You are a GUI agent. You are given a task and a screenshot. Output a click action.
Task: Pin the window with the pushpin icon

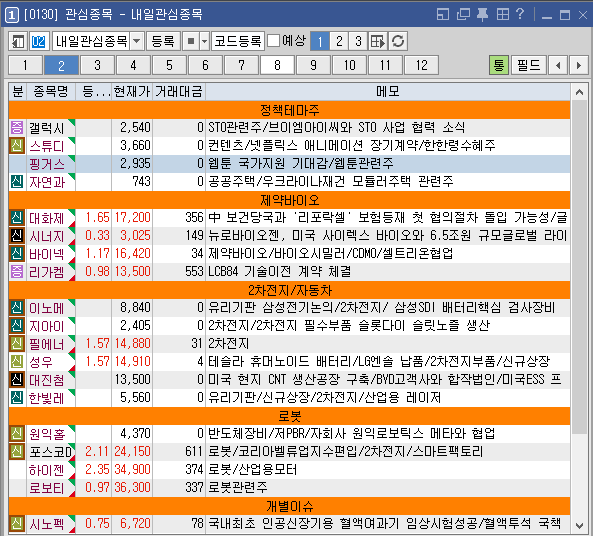[482, 14]
